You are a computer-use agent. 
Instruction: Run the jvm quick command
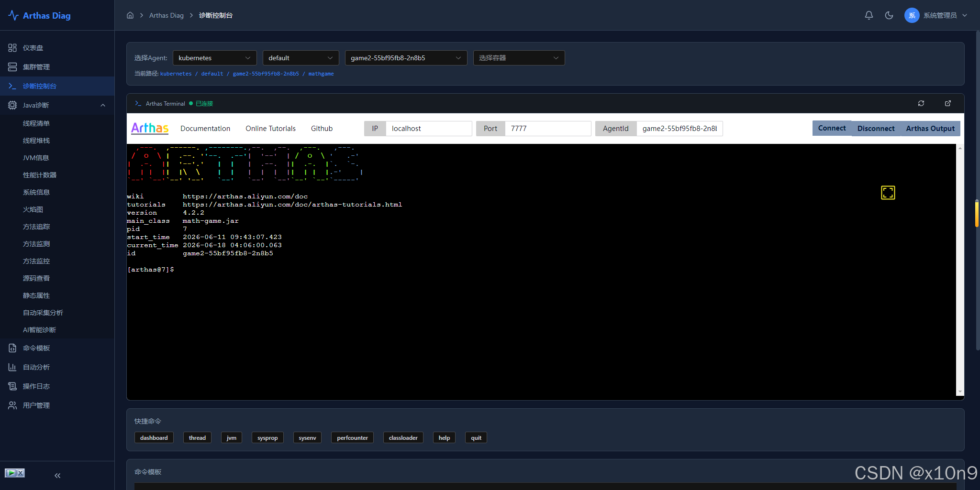232,438
